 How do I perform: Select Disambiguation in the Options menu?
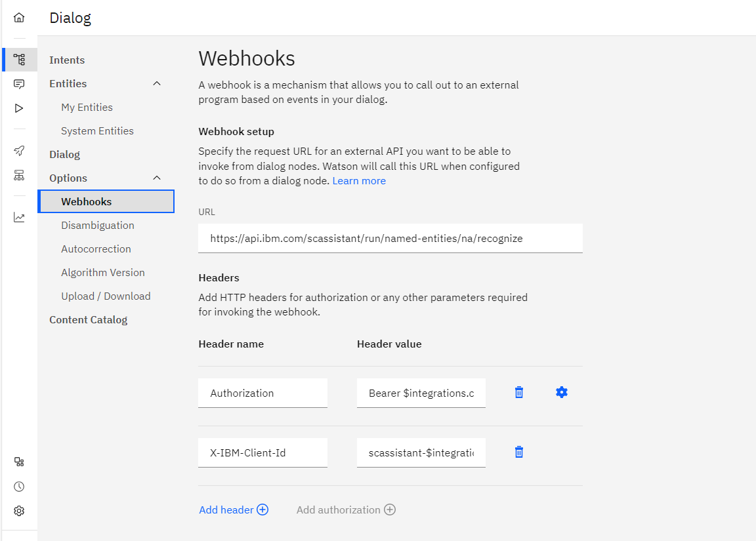click(97, 226)
